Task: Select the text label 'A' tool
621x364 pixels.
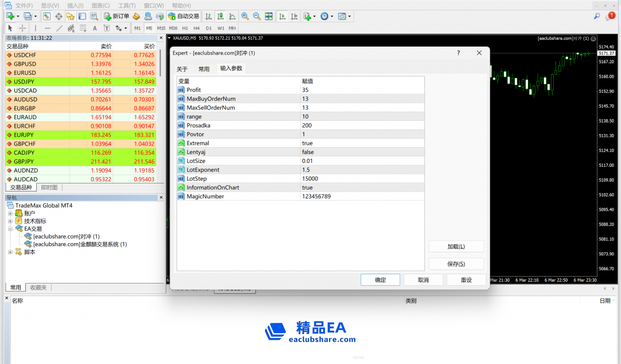Action: coord(95,28)
